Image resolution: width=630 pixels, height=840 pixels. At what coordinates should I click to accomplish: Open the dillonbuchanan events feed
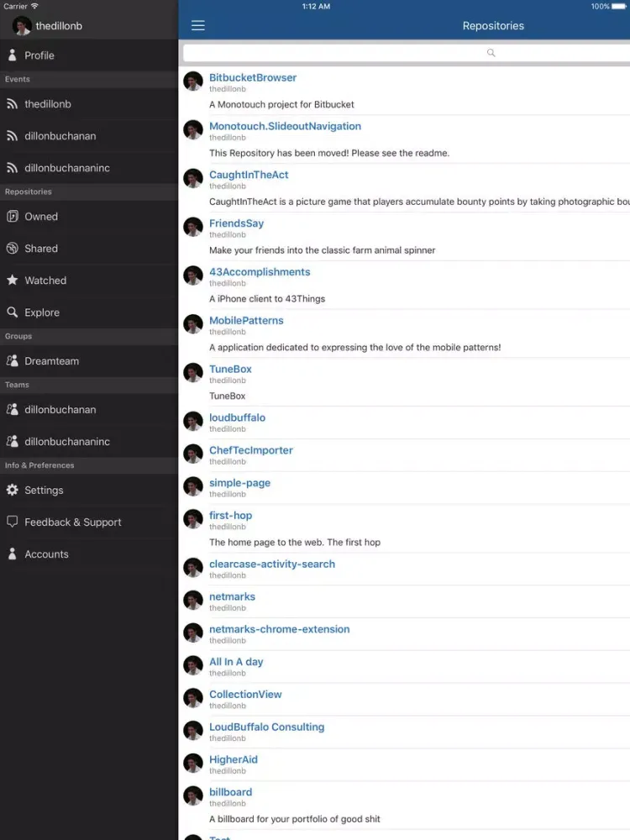coord(13,135)
